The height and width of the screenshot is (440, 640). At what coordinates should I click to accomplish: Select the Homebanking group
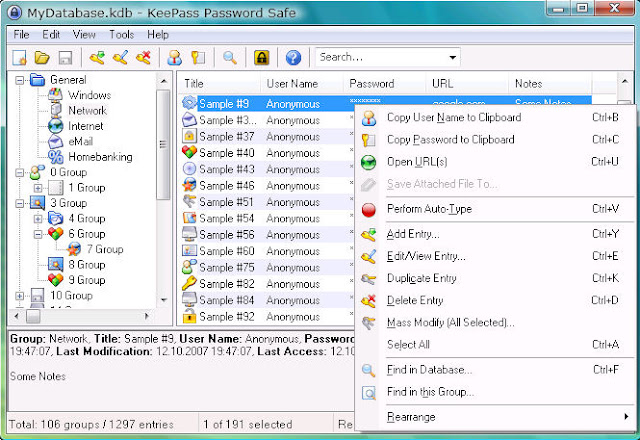[x=100, y=157]
